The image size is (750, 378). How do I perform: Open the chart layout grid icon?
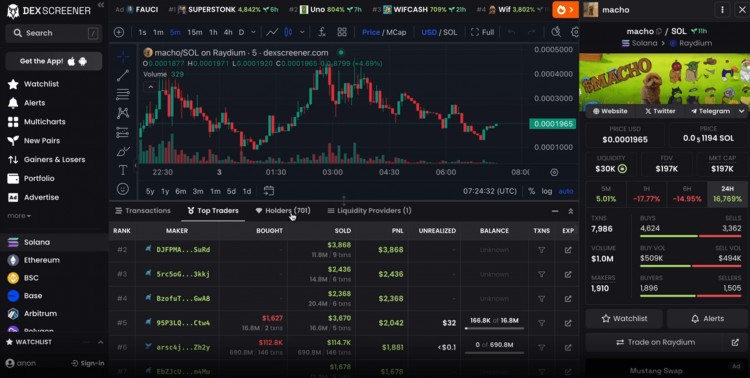pos(342,32)
